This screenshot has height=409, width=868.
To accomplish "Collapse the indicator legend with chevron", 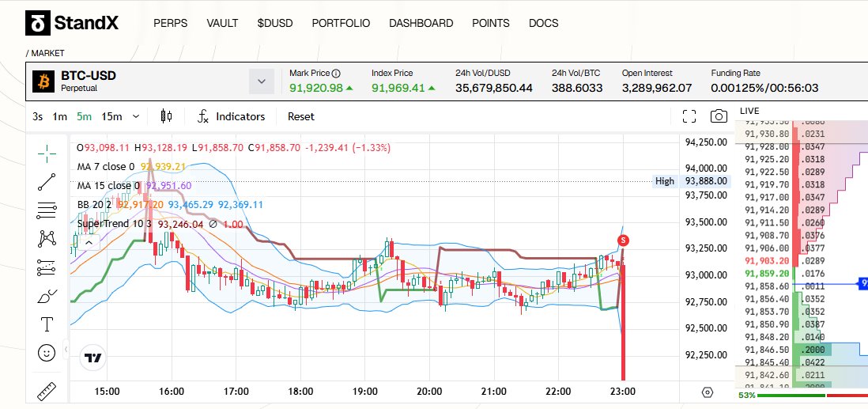I will pyautogui.click(x=89, y=242).
